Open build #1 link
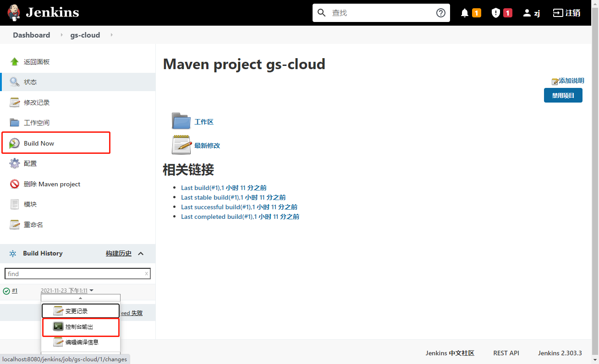The image size is (599, 364). coord(15,291)
